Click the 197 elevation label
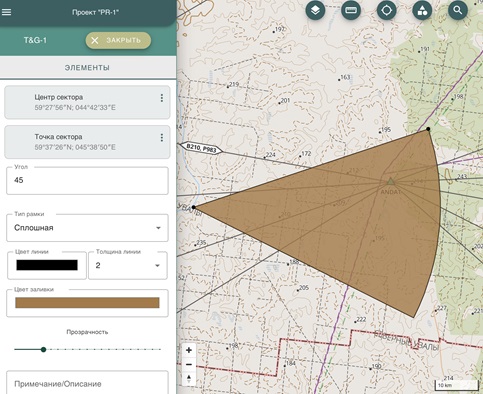This screenshot has height=394, width=483. pos(280,29)
